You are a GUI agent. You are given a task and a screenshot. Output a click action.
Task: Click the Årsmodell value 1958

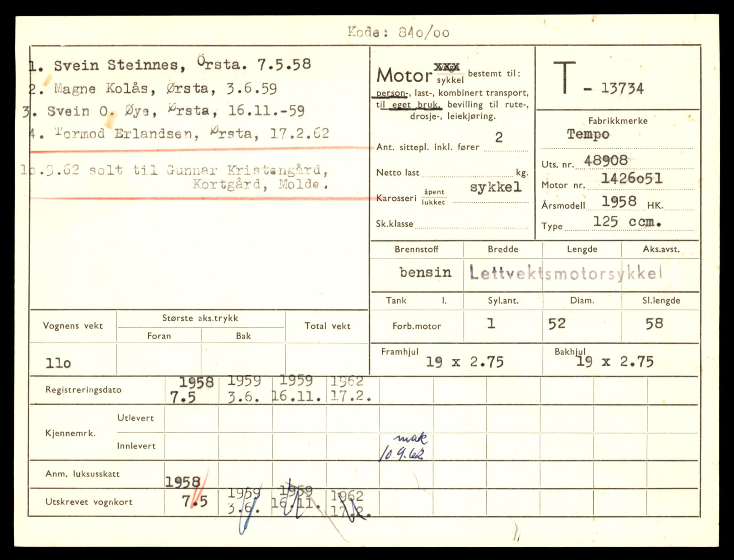(619, 201)
